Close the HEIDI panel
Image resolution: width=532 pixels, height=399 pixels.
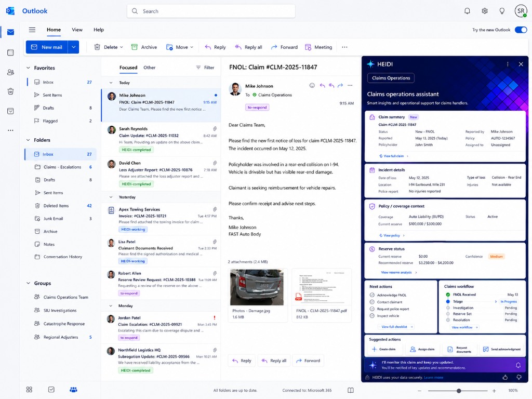(x=521, y=64)
